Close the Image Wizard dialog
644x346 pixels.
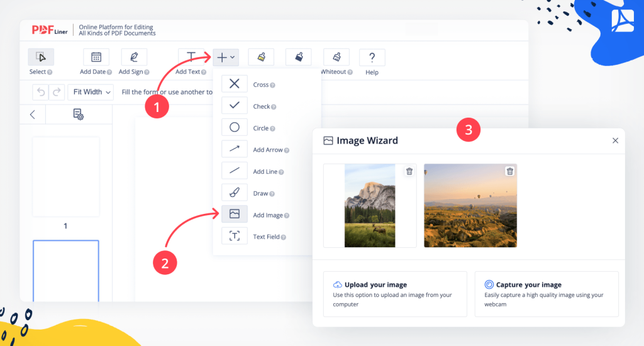[615, 140]
